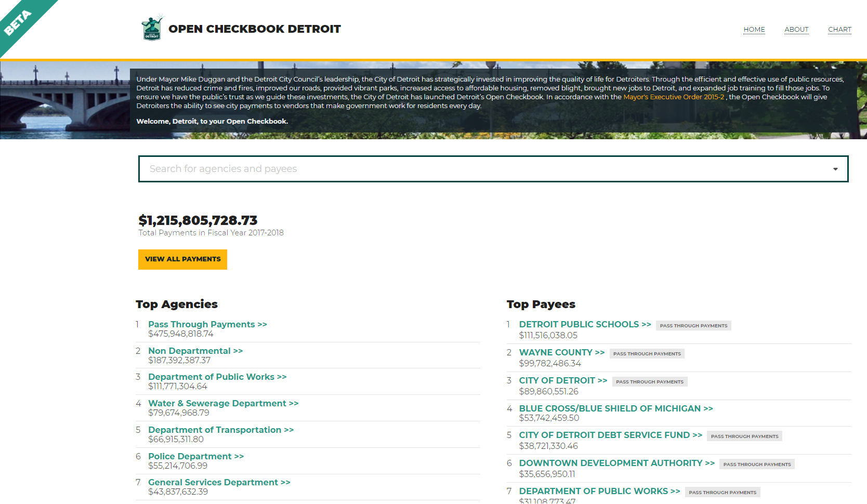Select Downtown Development Authority payee

[x=616, y=463]
